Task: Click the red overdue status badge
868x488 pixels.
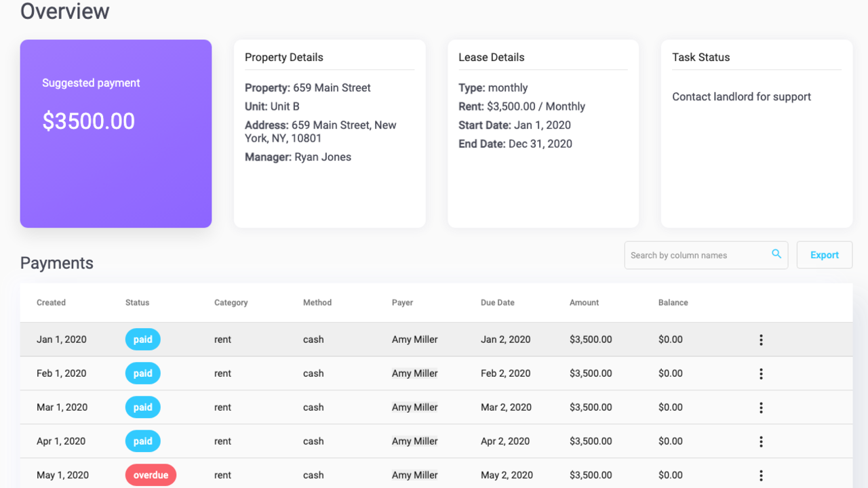Action: [151, 475]
